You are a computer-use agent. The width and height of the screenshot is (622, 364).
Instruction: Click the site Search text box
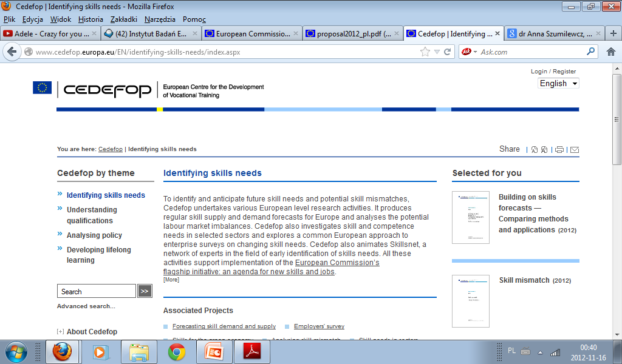coord(97,291)
